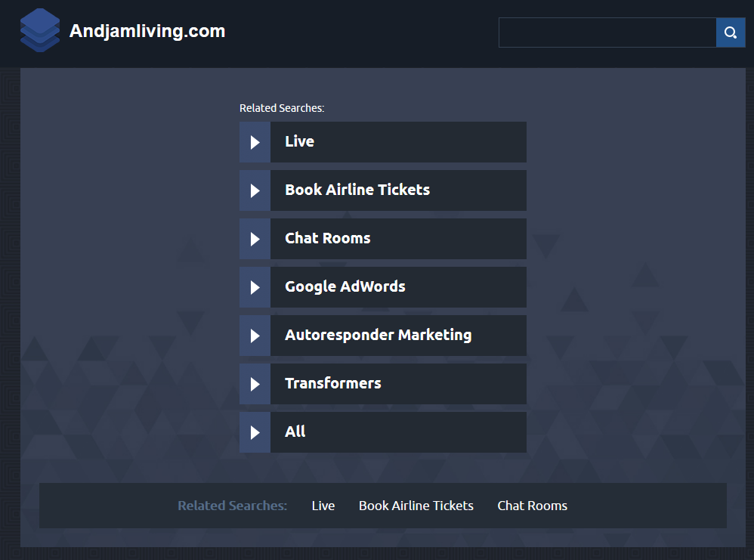Click the arrow beside All
This screenshot has height=560, width=754.
point(255,432)
